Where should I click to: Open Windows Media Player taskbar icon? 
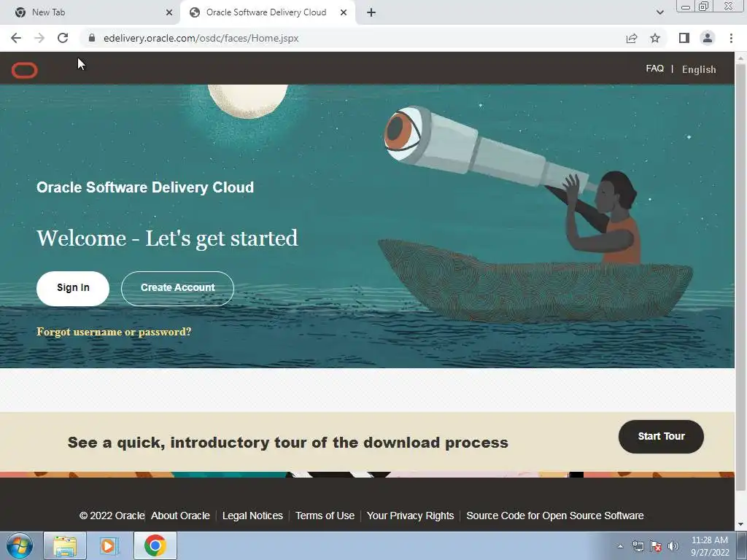109,545
